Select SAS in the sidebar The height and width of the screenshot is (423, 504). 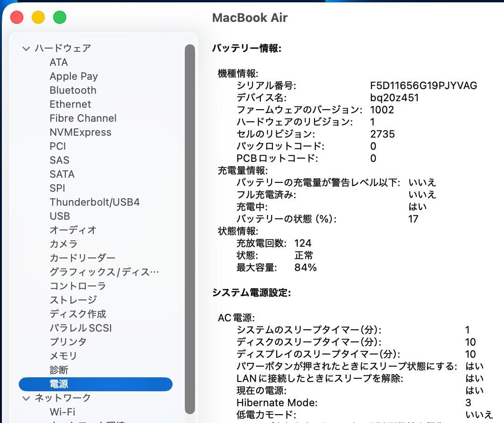59,160
